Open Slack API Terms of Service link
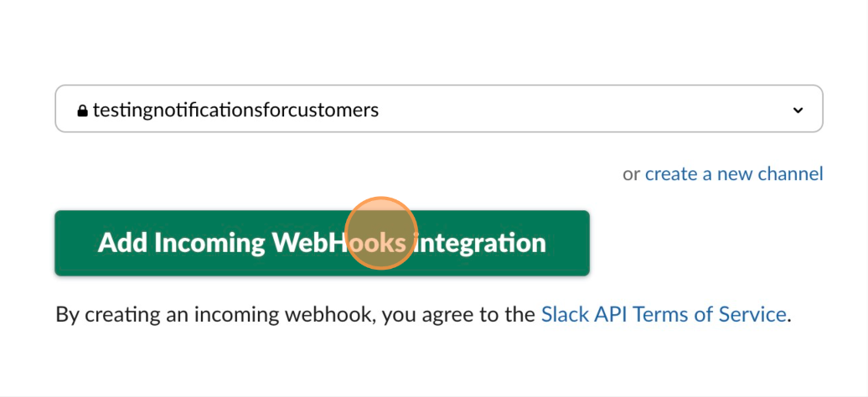868x397 pixels. [664, 314]
